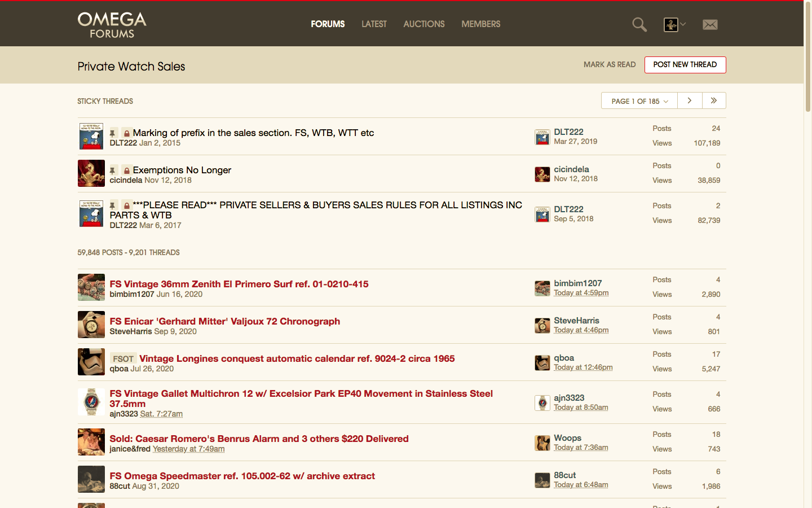812x508 pixels.
Task: Open user account dropdown menu
Action: (x=674, y=24)
